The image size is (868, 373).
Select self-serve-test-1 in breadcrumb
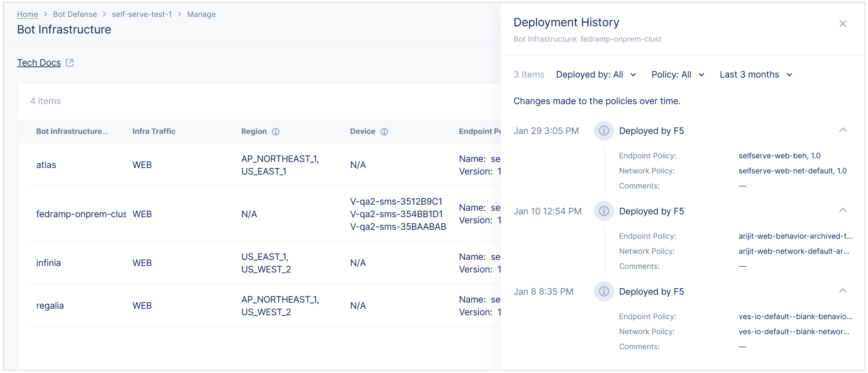142,14
